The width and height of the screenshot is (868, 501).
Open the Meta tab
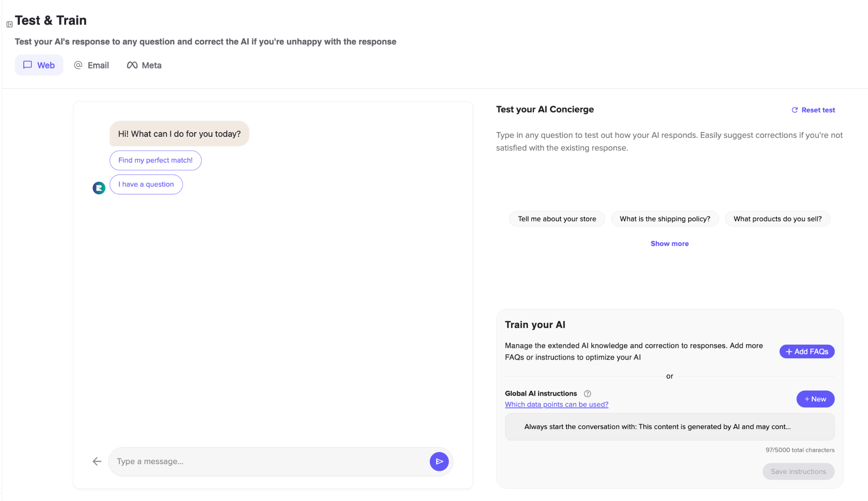(144, 65)
